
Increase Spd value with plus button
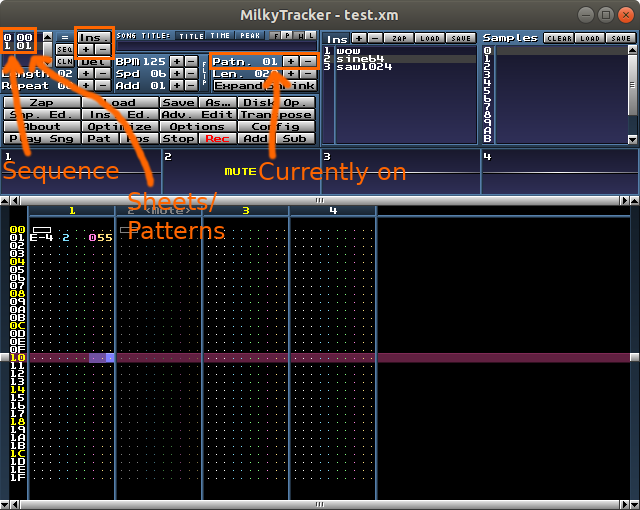(x=176, y=74)
